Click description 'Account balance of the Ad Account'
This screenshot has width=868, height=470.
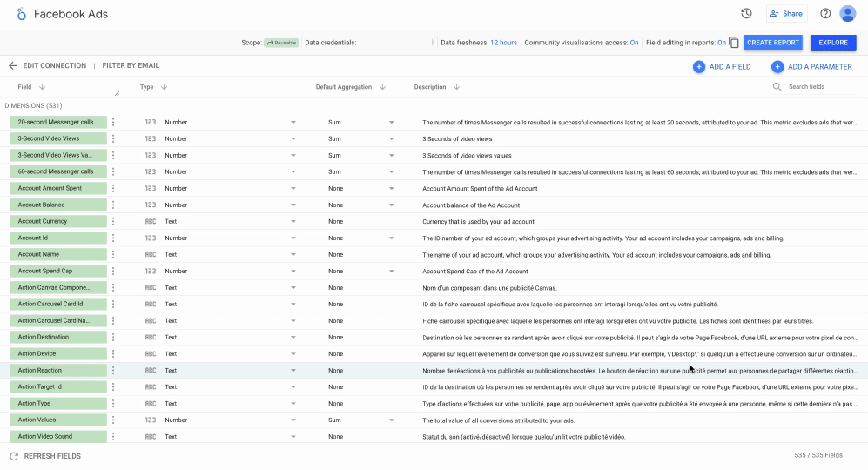tap(471, 205)
